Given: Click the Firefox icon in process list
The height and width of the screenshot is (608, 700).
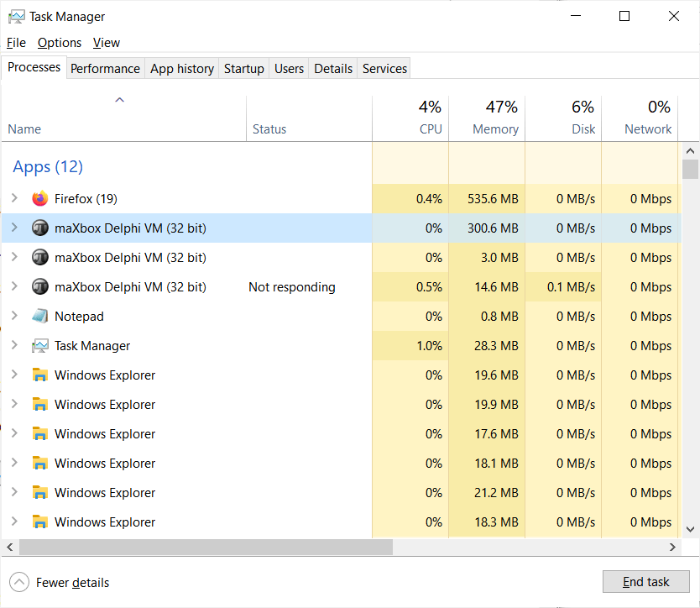Looking at the screenshot, I should [x=40, y=199].
